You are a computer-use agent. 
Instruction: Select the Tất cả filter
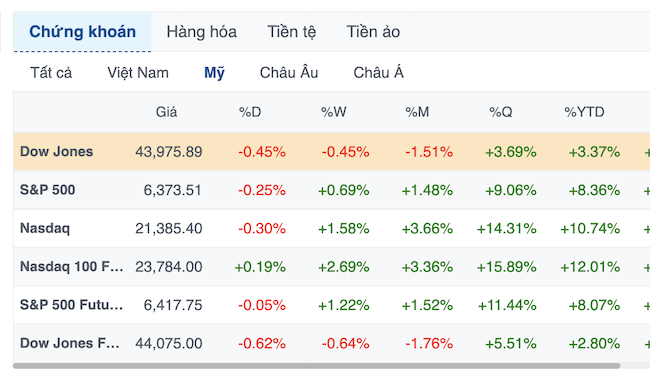[x=51, y=73]
